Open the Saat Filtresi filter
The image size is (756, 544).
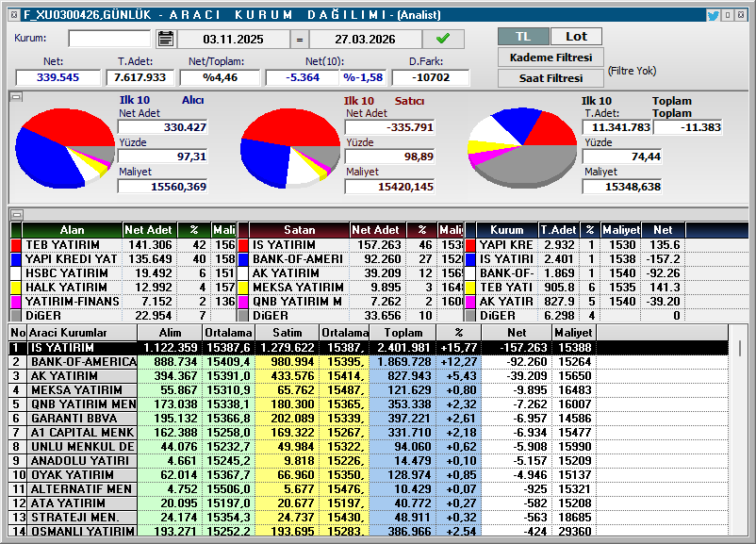551,78
